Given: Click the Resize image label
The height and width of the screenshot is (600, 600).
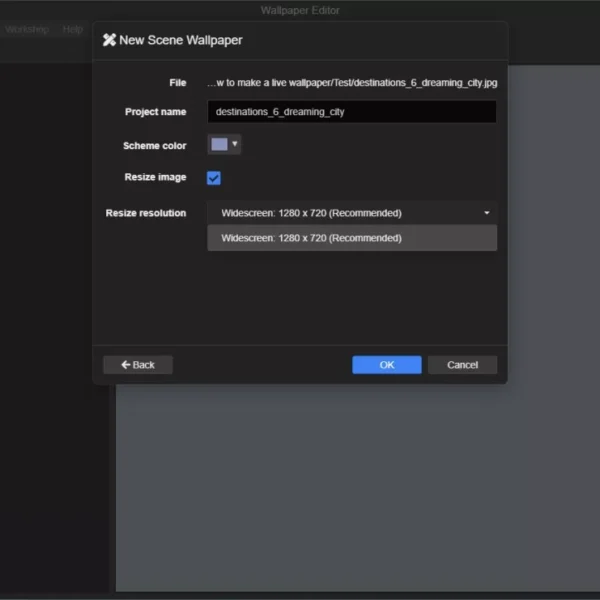Looking at the screenshot, I should 155,177.
